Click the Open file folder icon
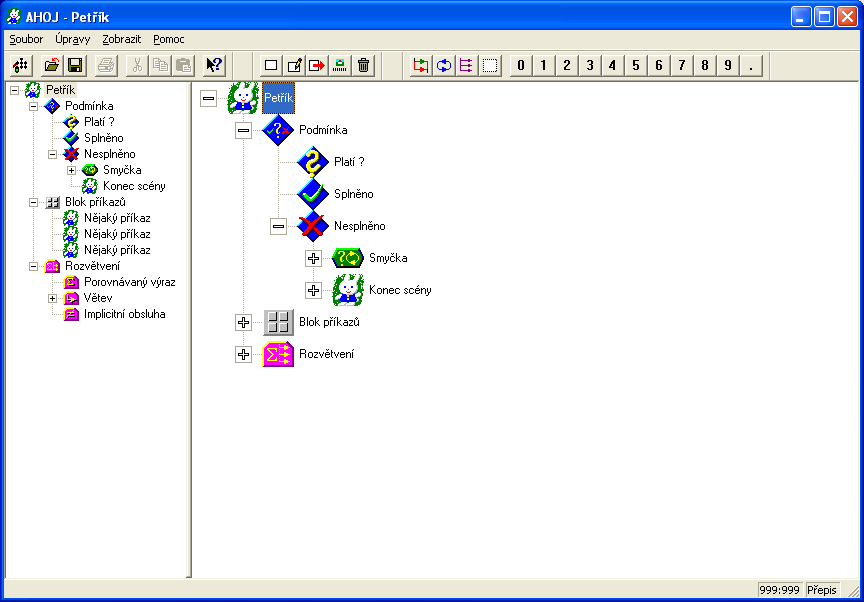Image resolution: width=864 pixels, height=602 pixels. pyautogui.click(x=52, y=65)
